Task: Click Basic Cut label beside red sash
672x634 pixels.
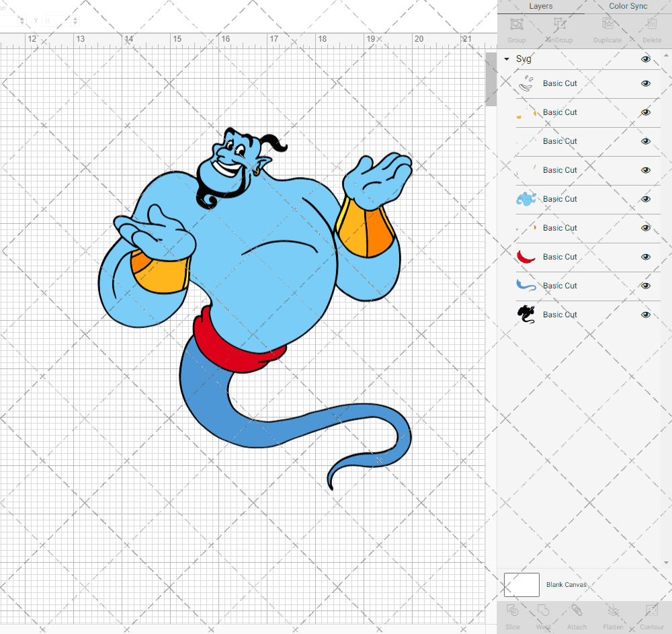Action: coord(560,257)
